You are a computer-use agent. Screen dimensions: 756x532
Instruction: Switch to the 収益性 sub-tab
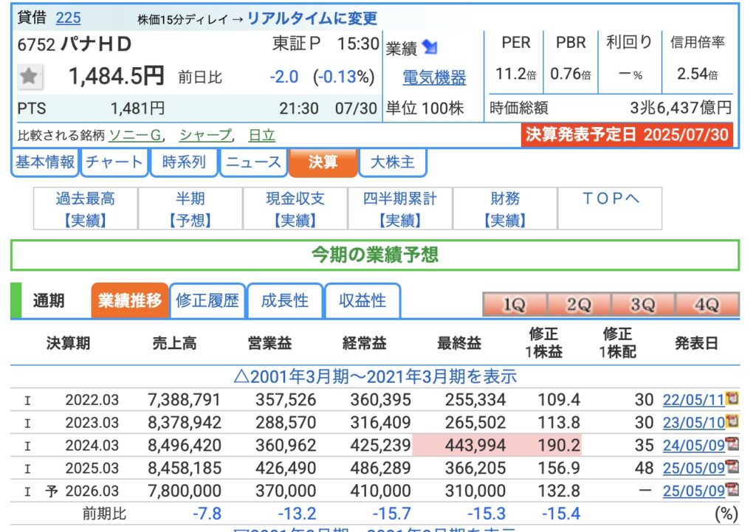(x=362, y=301)
